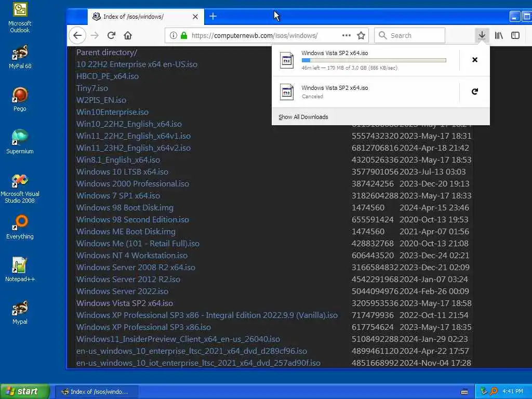Download Windows 2000 Professional.iso
Image resolution: width=532 pixels, height=399 pixels.
click(132, 183)
